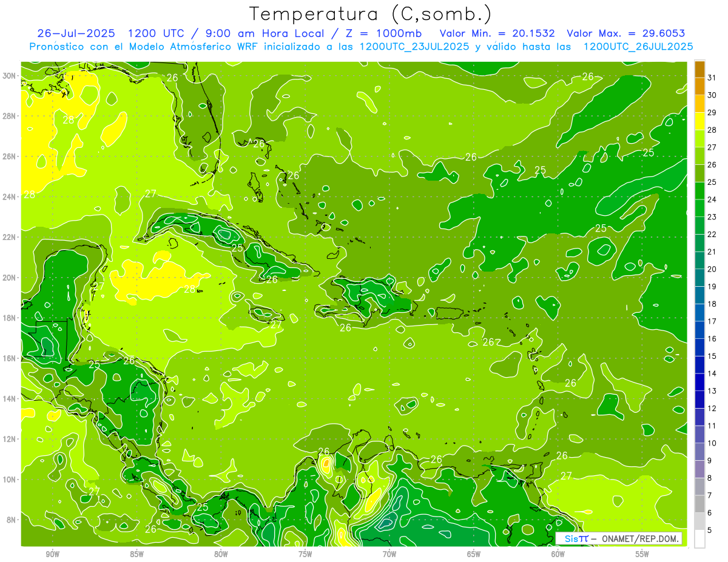Click the '65W' longitude axis label
The height and width of the screenshot is (562, 728).
coord(474,554)
